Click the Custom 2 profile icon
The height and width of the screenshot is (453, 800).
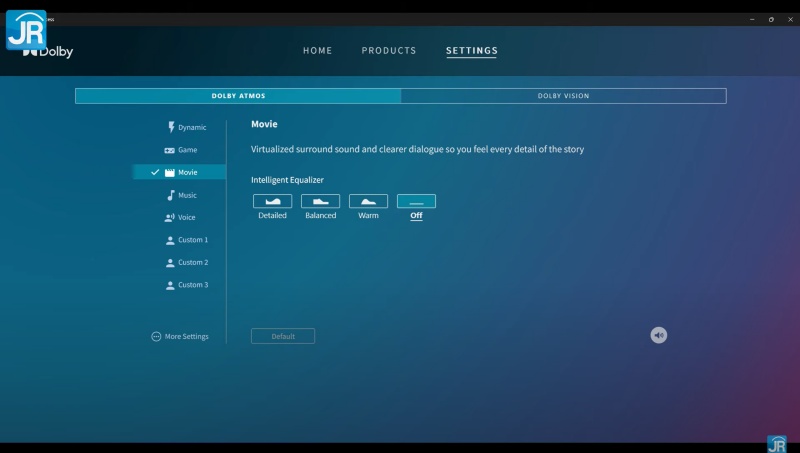point(170,263)
